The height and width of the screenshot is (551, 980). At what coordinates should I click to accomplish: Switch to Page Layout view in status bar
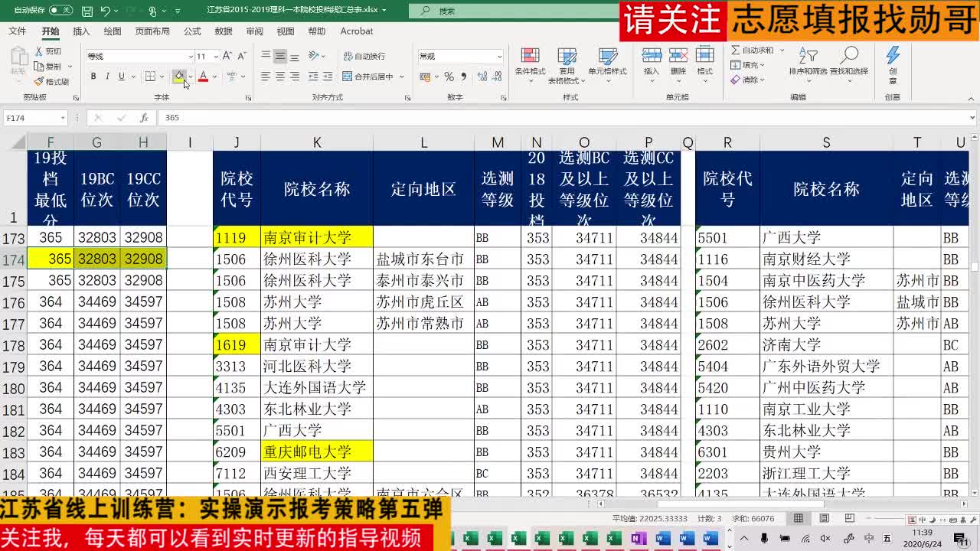825,518
